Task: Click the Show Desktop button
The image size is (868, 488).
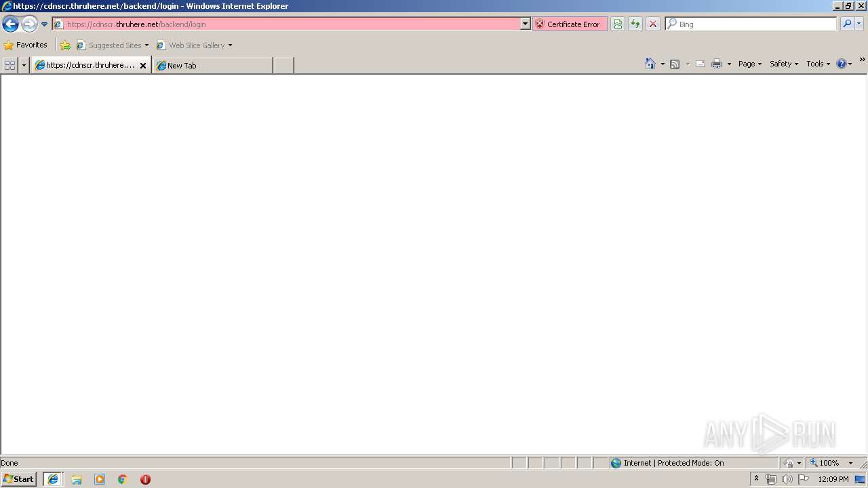Action: tap(861, 479)
